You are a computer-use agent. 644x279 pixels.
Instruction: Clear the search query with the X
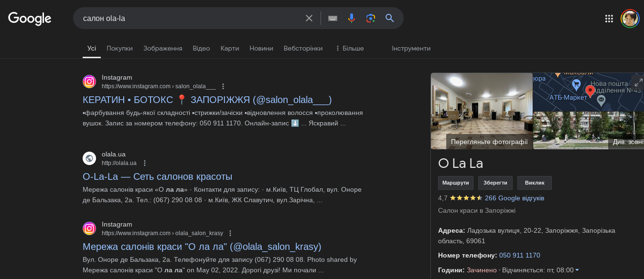click(x=309, y=18)
